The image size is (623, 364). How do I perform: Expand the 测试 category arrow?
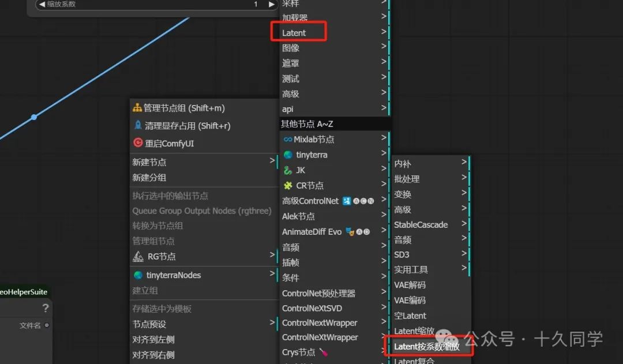pyautogui.click(x=384, y=77)
